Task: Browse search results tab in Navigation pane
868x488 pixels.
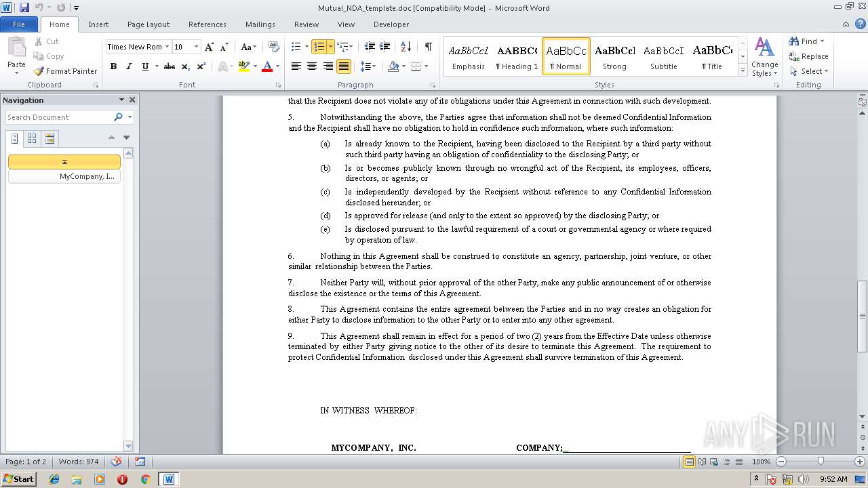Action: pyautogui.click(x=50, y=138)
